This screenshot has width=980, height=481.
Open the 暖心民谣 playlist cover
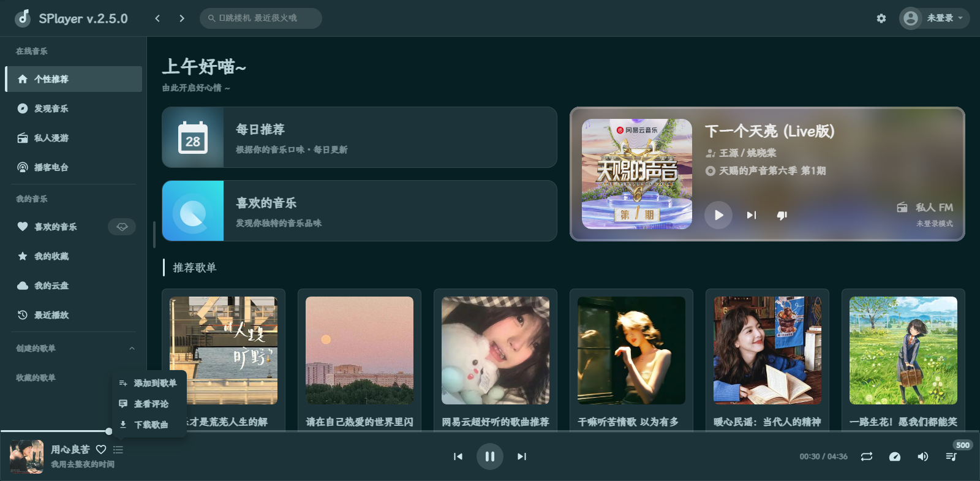[x=767, y=350]
